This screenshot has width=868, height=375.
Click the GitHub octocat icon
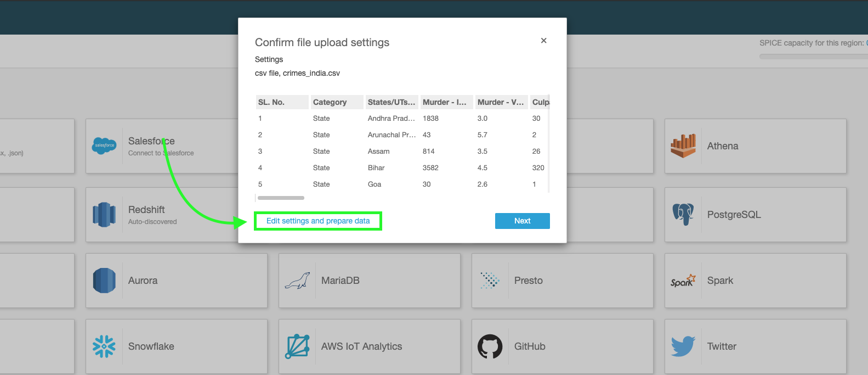490,346
